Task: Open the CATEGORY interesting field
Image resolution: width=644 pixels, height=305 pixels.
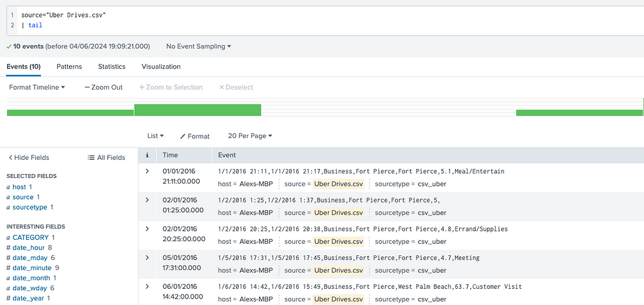Action: (x=30, y=237)
